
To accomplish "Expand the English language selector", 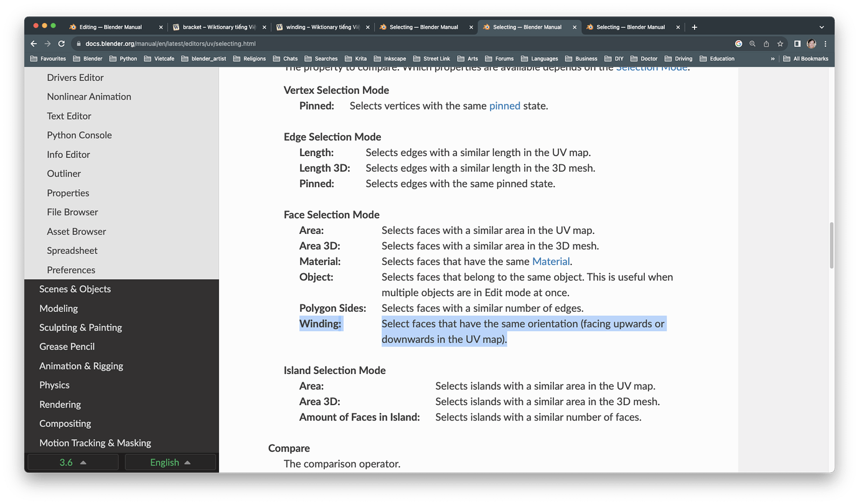I will (x=170, y=462).
